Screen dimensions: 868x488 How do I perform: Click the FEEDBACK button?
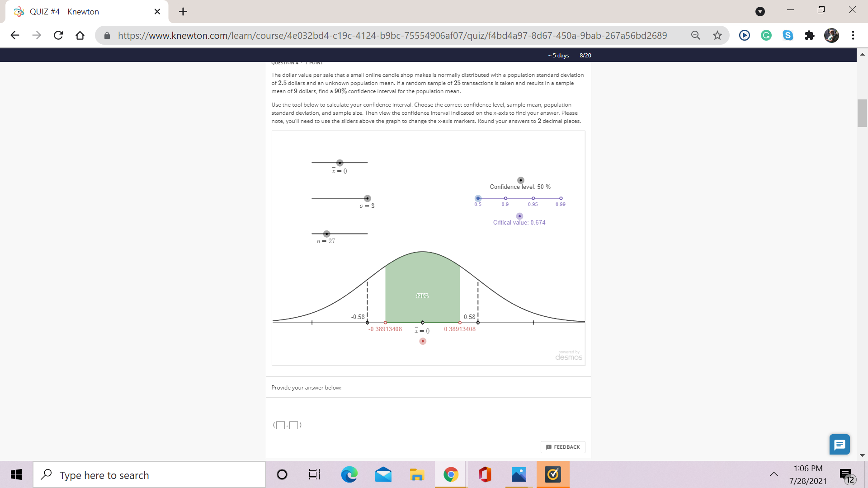[562, 447]
